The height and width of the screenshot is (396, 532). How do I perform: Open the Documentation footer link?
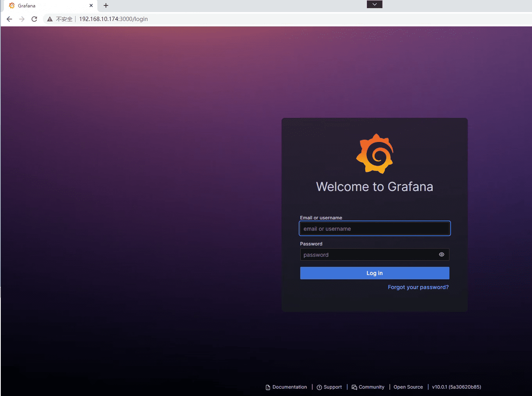(x=286, y=387)
